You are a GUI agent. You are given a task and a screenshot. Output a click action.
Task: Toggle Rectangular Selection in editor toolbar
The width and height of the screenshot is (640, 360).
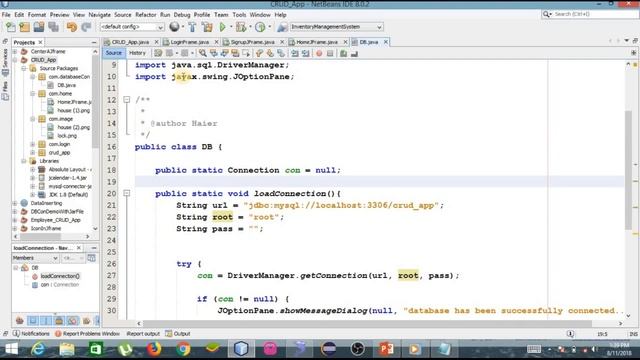click(246, 53)
